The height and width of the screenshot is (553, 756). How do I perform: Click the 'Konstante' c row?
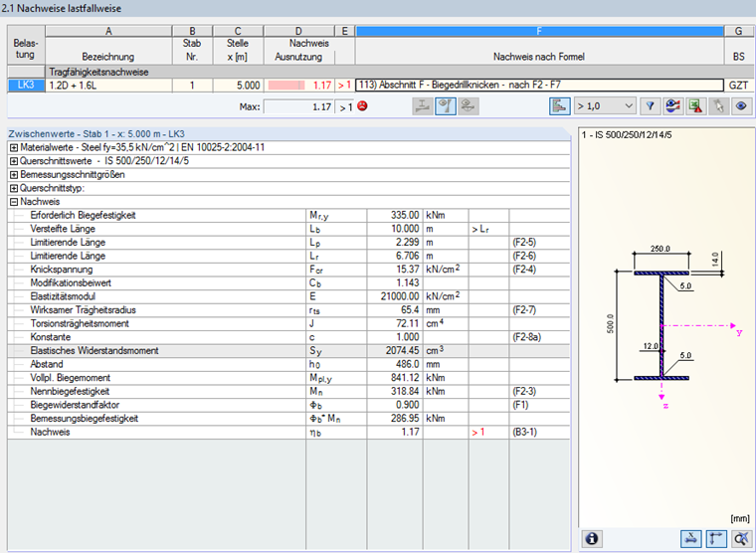(x=288, y=337)
